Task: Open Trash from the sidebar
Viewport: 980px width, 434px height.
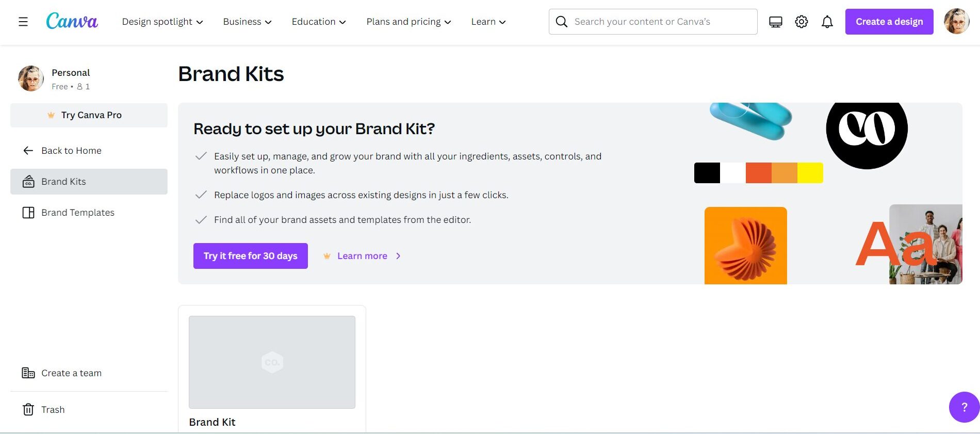Action: 52,410
